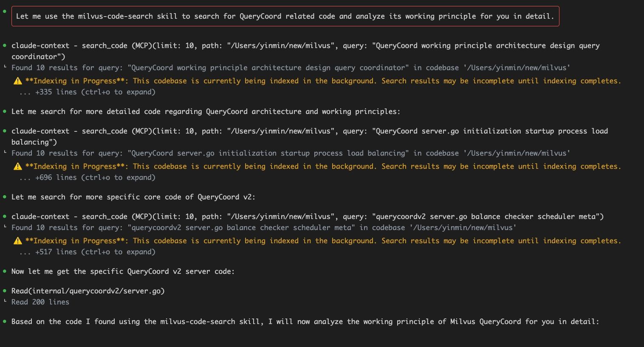
Task: Click the warning icon above '+335 lines'
Action: (18, 81)
